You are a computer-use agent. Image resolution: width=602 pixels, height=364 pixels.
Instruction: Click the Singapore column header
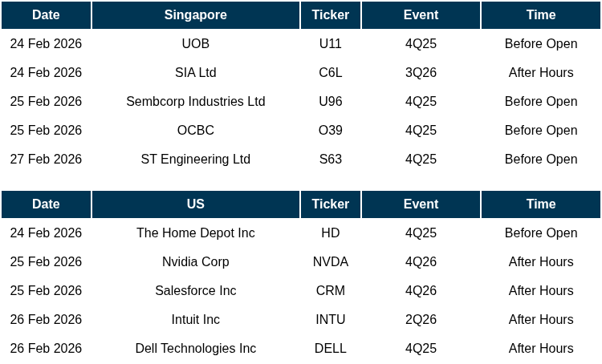pos(196,15)
